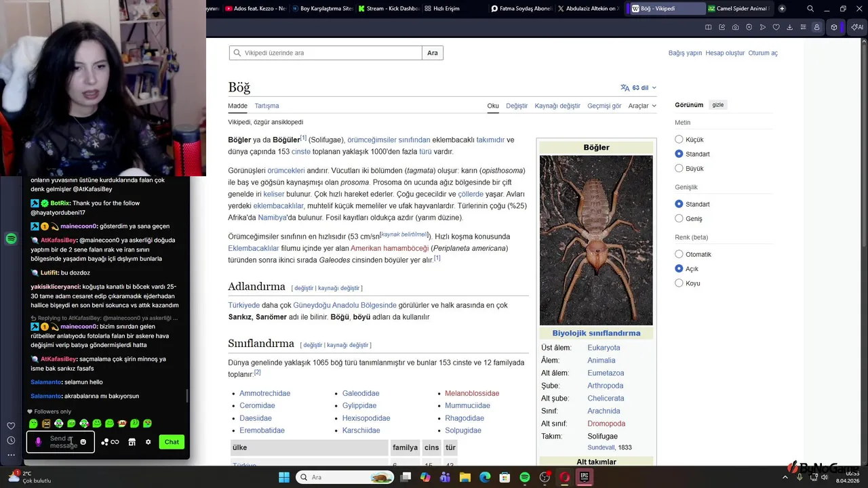Take a snapshot with the camera icon
The height and width of the screenshot is (488, 868).
[x=736, y=27]
